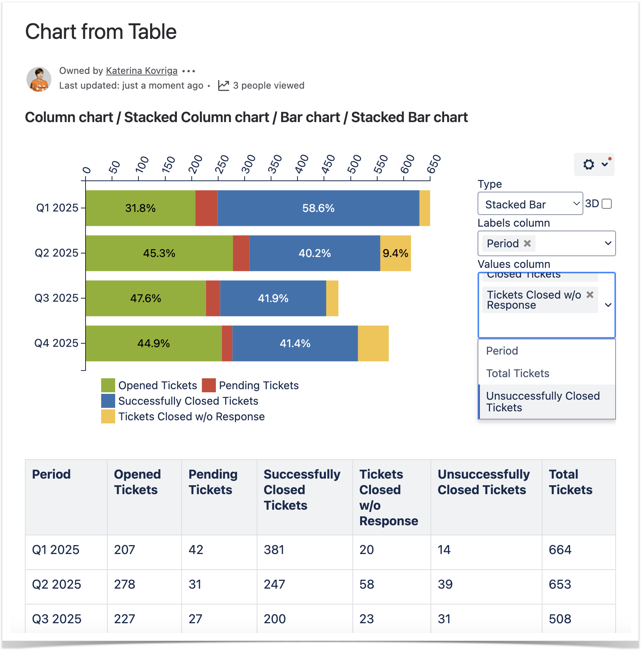The width and height of the screenshot is (644, 652).
Task: Open the Type Stacked Bar dropdown
Action: point(530,204)
